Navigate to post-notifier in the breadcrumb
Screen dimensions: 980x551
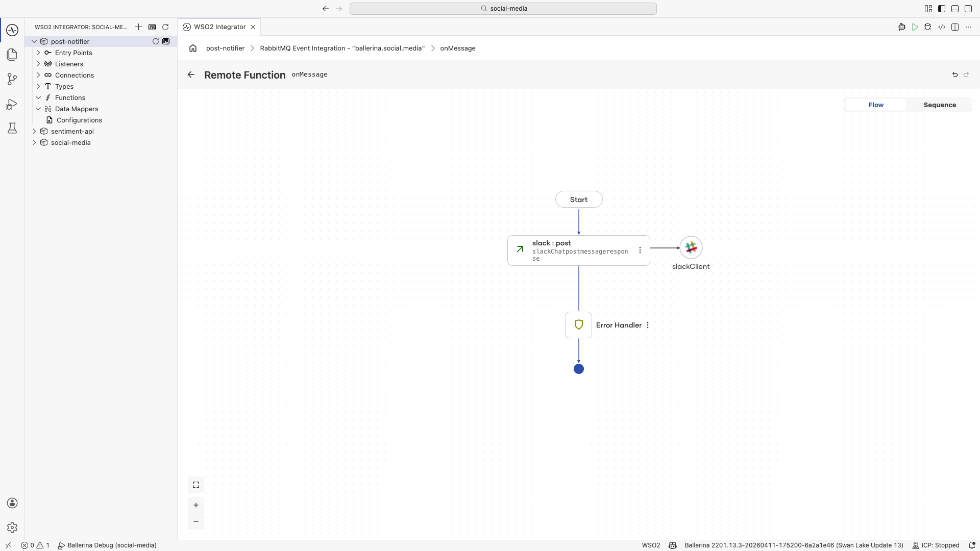225,48
